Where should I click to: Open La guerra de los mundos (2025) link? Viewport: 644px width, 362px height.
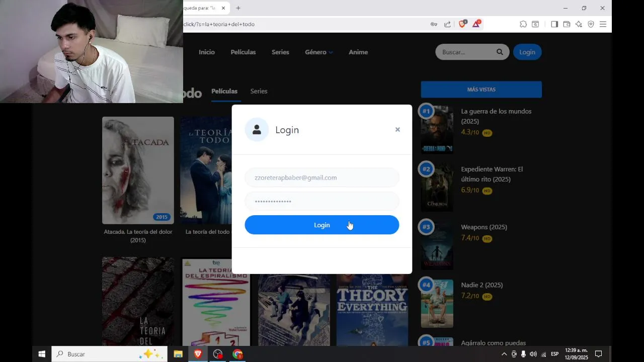click(x=496, y=116)
